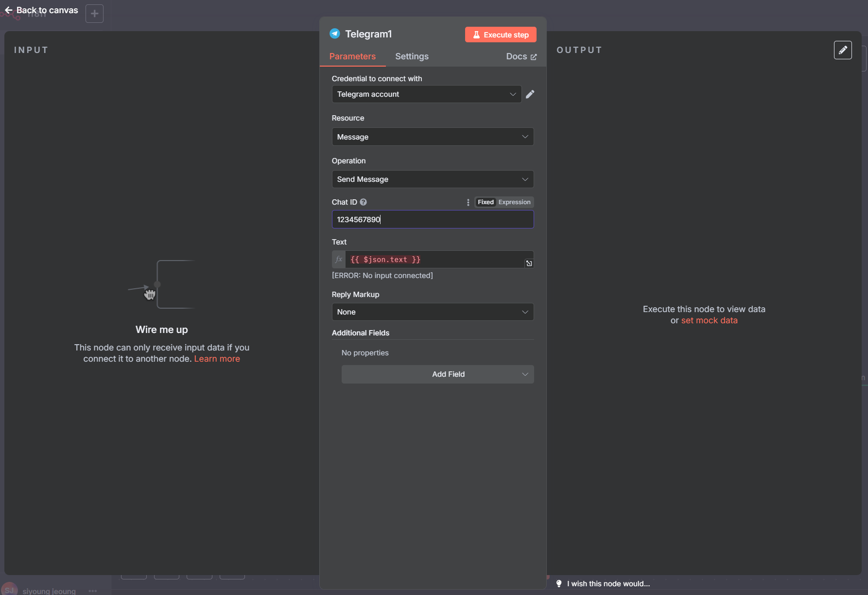The height and width of the screenshot is (595, 868).
Task: Switch to the Settings tab
Action: click(412, 56)
